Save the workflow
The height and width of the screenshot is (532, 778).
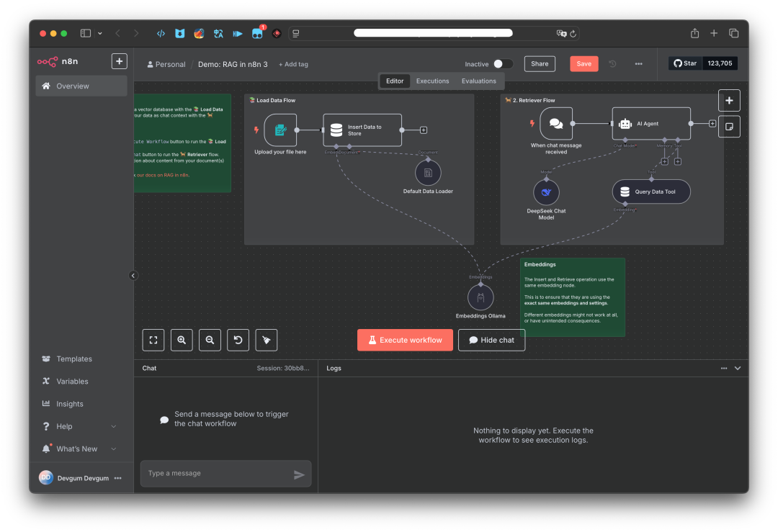pyautogui.click(x=583, y=63)
